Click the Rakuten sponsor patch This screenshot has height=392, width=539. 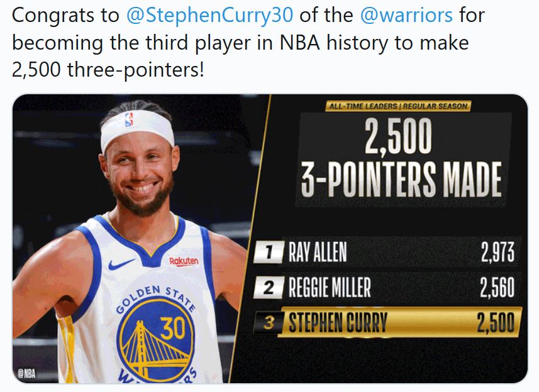(x=184, y=261)
